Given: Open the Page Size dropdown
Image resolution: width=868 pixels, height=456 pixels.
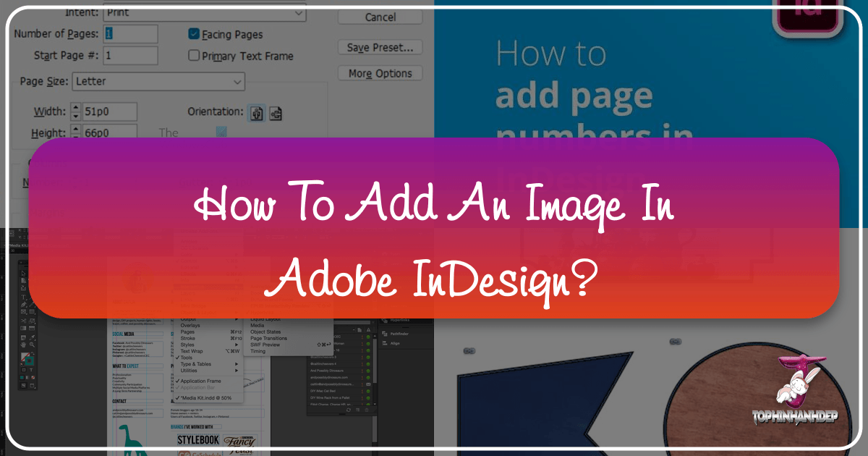Looking at the screenshot, I should [158, 82].
